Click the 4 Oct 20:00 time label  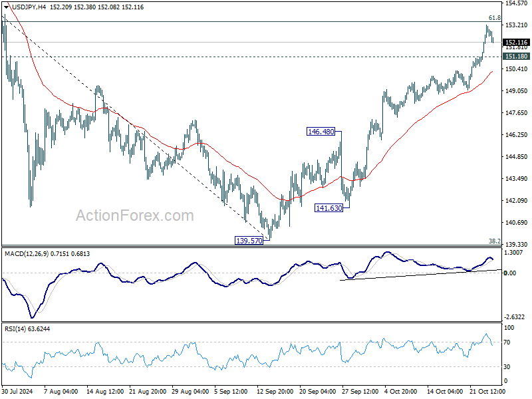pyautogui.click(x=401, y=391)
